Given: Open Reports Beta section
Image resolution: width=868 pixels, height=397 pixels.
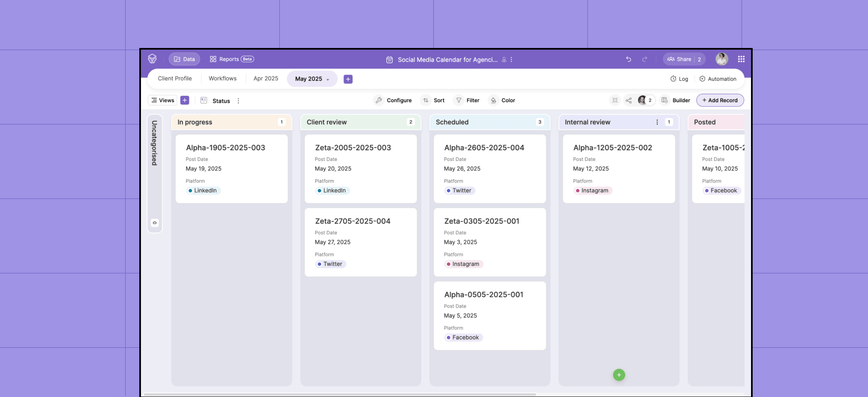Looking at the screenshot, I should coord(231,59).
